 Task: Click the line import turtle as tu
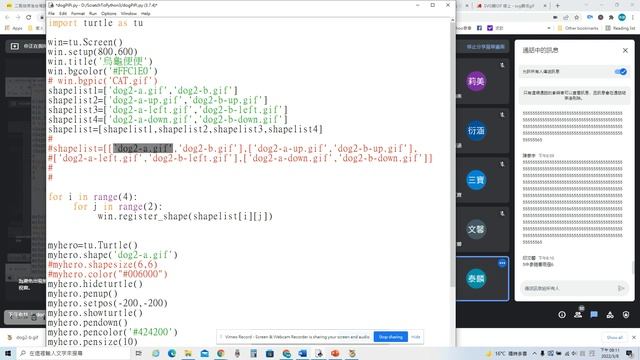pyautogui.click(x=96, y=23)
